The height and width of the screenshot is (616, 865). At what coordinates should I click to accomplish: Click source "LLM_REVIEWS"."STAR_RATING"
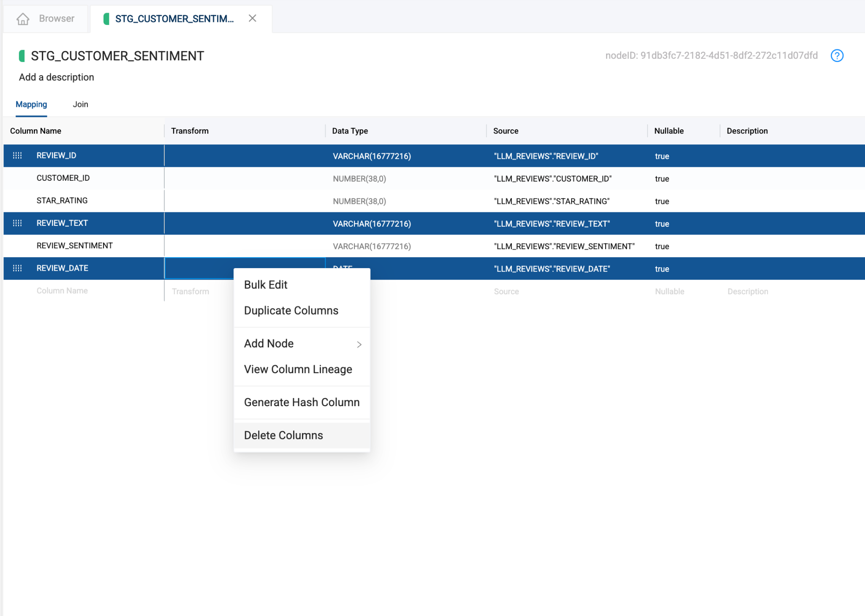(x=552, y=201)
